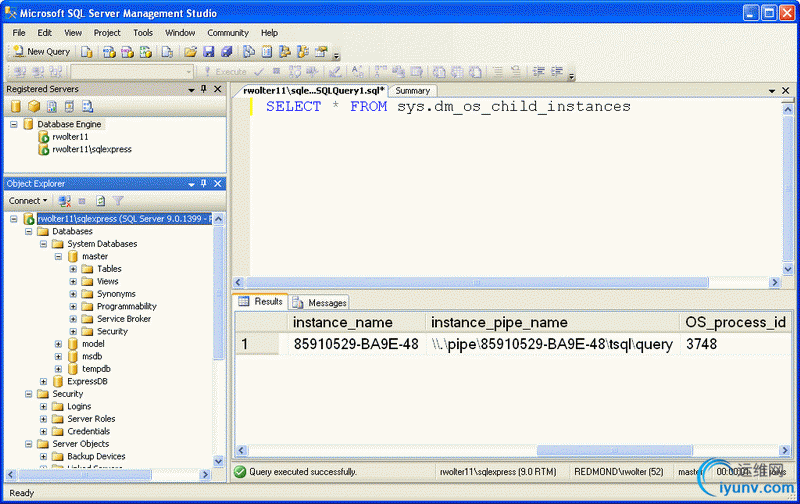Expand the Tables folder under master
Screen dimensions: 800x504
click(x=73, y=269)
